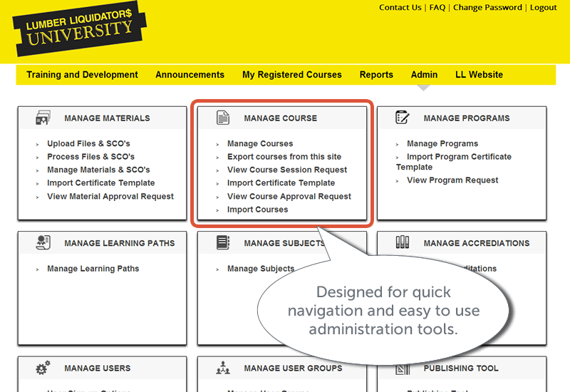Open the FAQ link

coord(437,7)
